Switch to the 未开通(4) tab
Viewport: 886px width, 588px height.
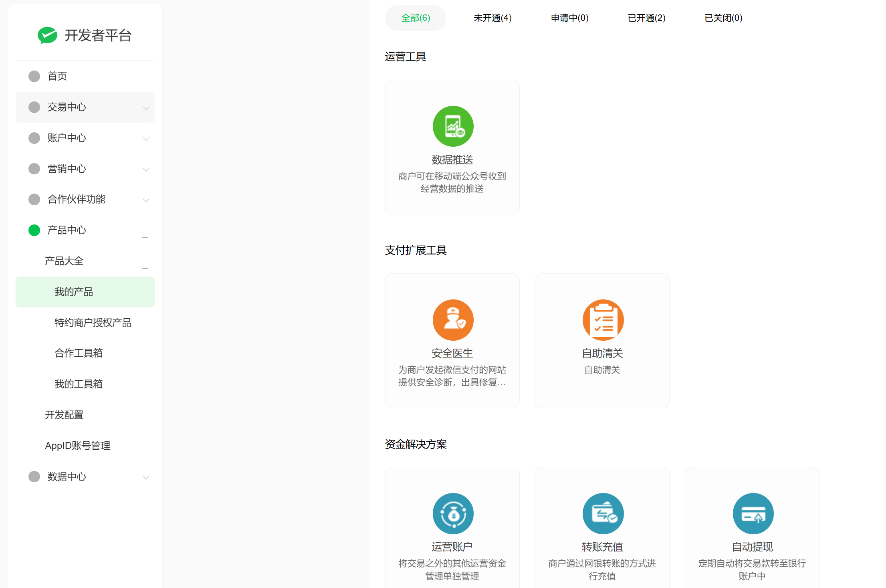[492, 18]
